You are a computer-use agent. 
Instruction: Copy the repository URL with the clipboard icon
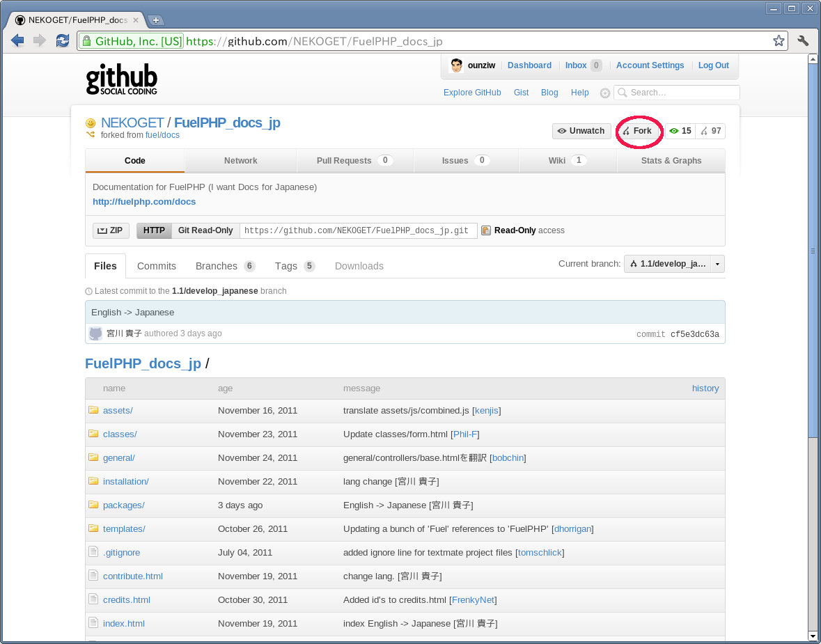point(486,230)
